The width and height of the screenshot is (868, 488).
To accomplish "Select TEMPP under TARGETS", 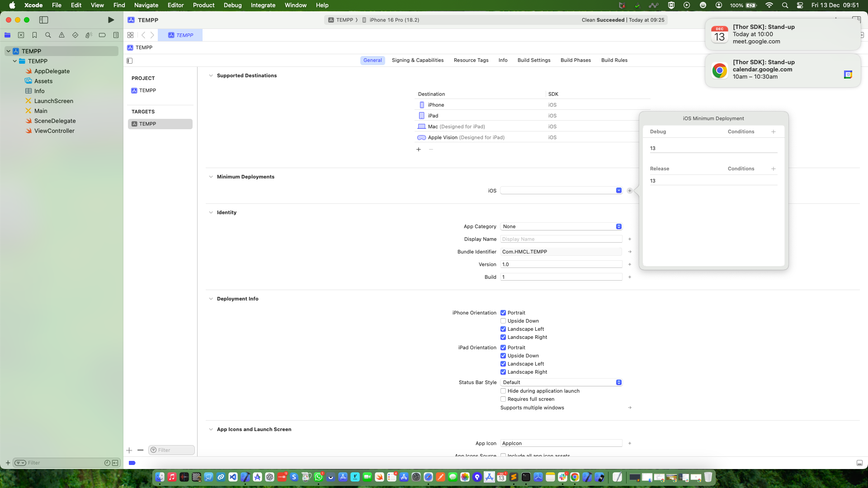I will point(160,124).
